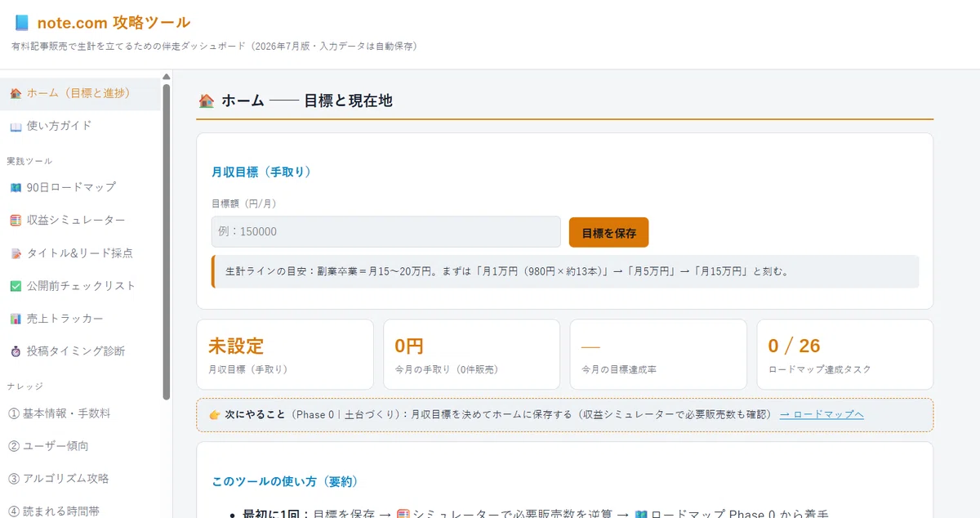Viewport: 980px width, 518px height.
Task: Click the house icon in the main heading
Action: (207, 101)
